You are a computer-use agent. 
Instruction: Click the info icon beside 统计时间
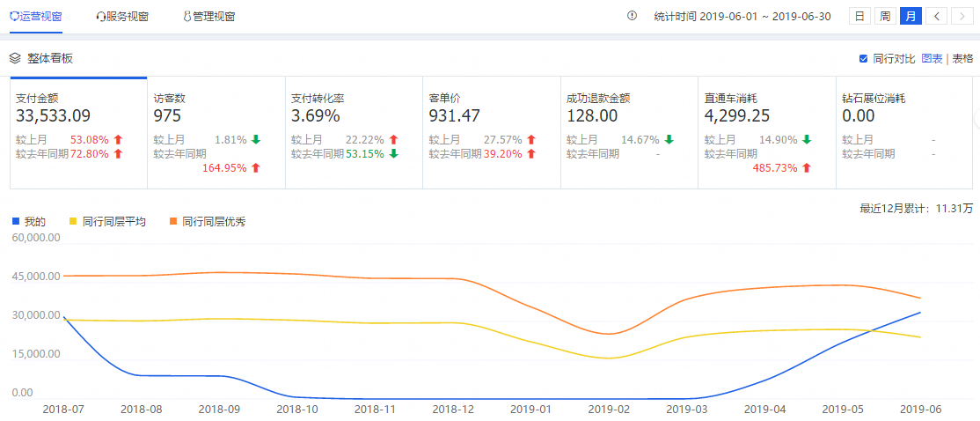pos(632,16)
